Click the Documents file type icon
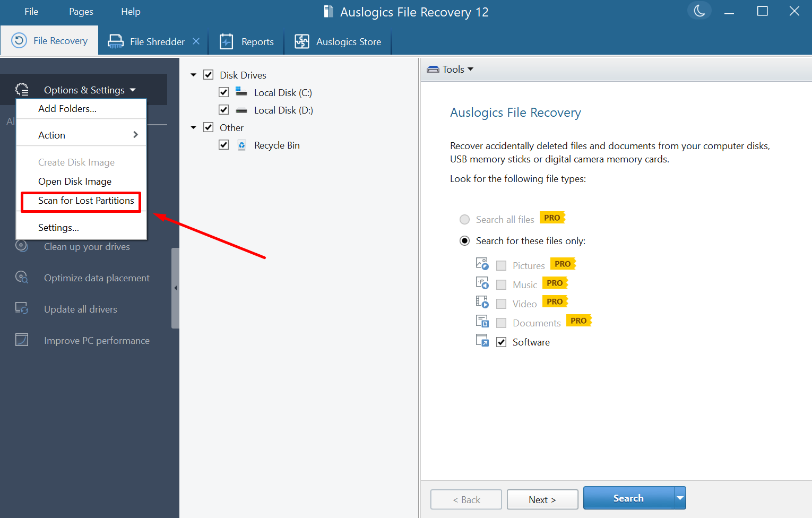Screen dimensions: 812x518 482,321
